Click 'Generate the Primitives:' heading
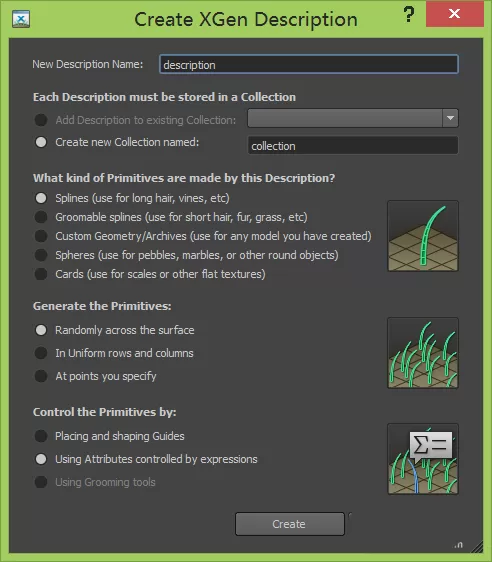This screenshot has height=562, width=492. (x=102, y=306)
